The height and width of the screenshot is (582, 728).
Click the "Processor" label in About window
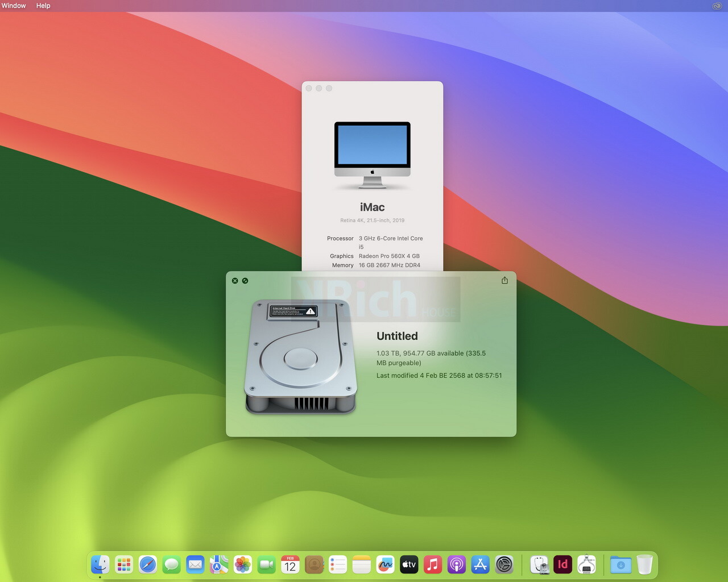340,239
